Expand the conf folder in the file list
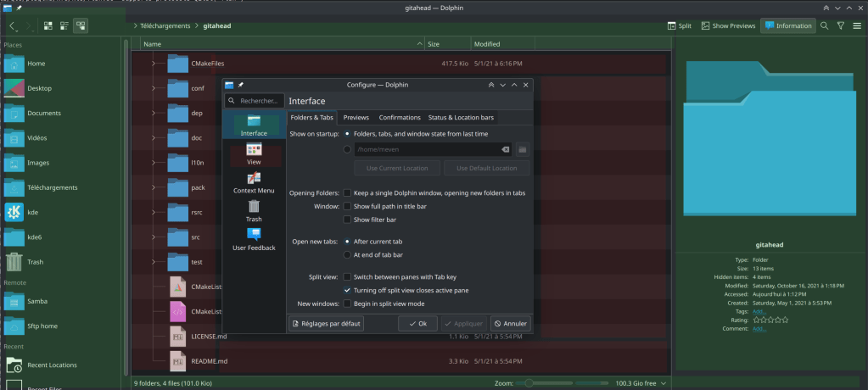Screen dimensions: 868x390 click(154, 88)
